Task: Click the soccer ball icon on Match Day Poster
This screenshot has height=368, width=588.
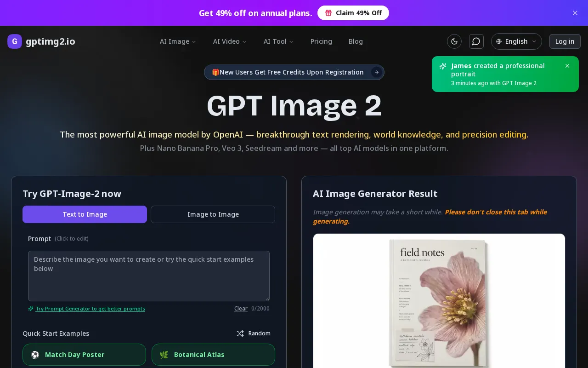Action: click(35, 355)
